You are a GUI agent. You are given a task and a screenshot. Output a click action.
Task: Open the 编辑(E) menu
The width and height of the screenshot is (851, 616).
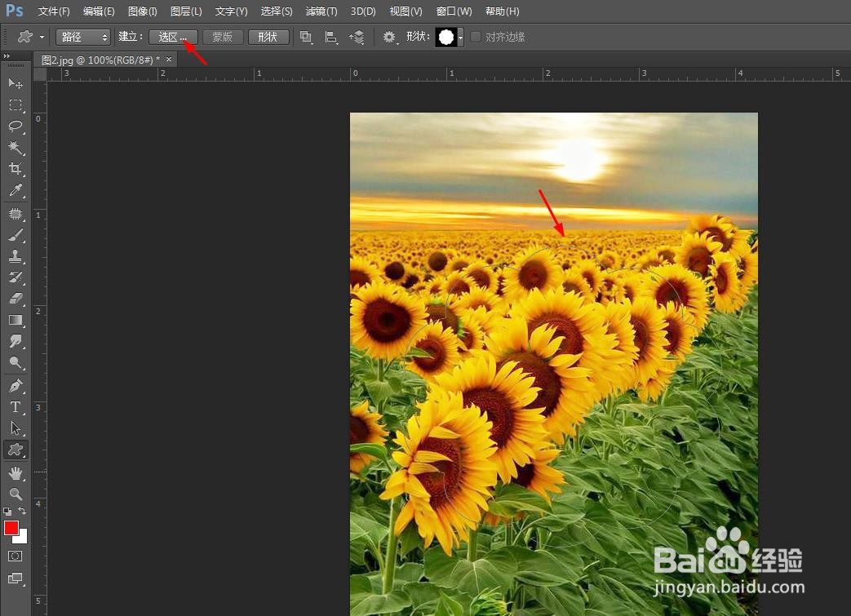click(x=99, y=11)
